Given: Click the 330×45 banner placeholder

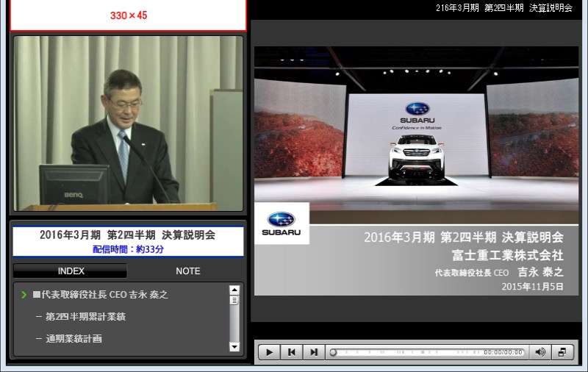Looking at the screenshot, I should pyautogui.click(x=128, y=15).
